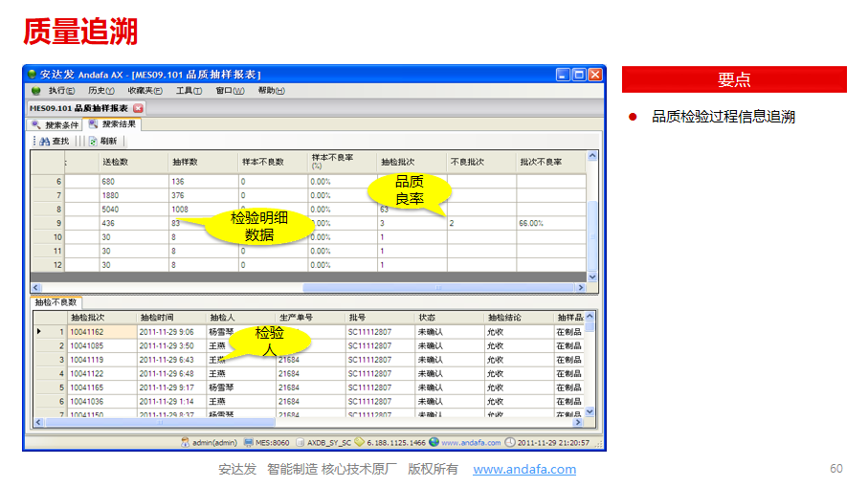The height and width of the screenshot is (487, 868).
Task: Click the globe icon beside www.andafa.com
Action: click(434, 443)
